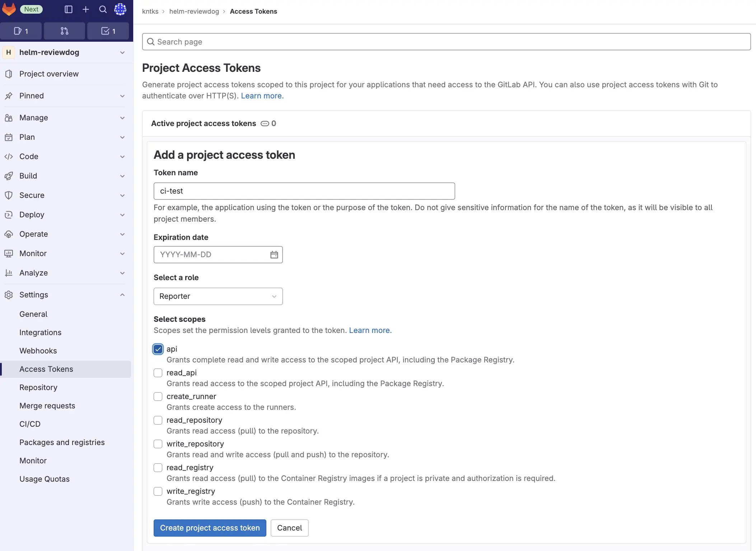
Task: Check the write_registry scope
Action: pyautogui.click(x=158, y=491)
